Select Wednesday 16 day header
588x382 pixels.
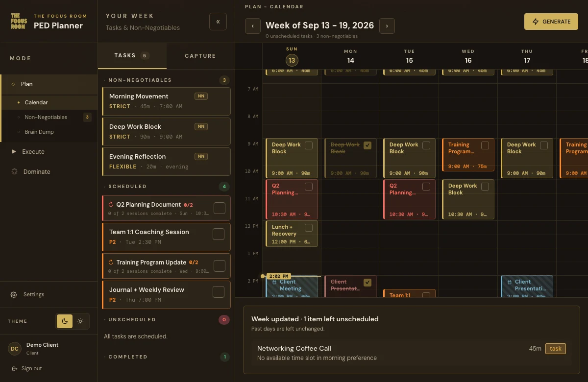tap(468, 56)
